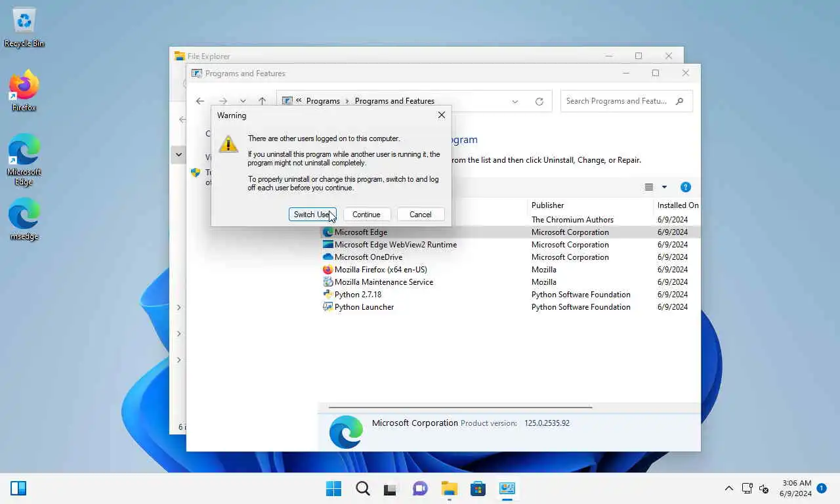Show hidden system tray icons

(729, 488)
